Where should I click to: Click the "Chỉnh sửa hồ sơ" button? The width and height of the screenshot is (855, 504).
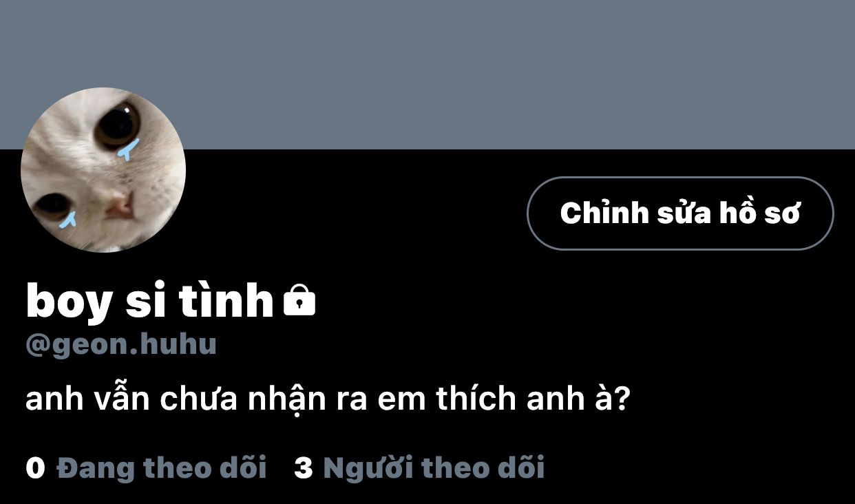point(680,213)
